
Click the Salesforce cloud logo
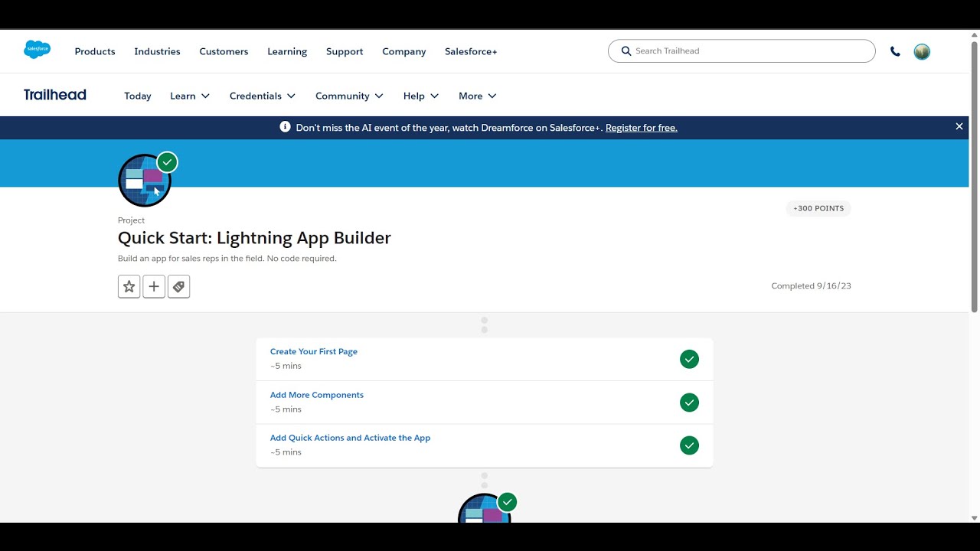37,50
